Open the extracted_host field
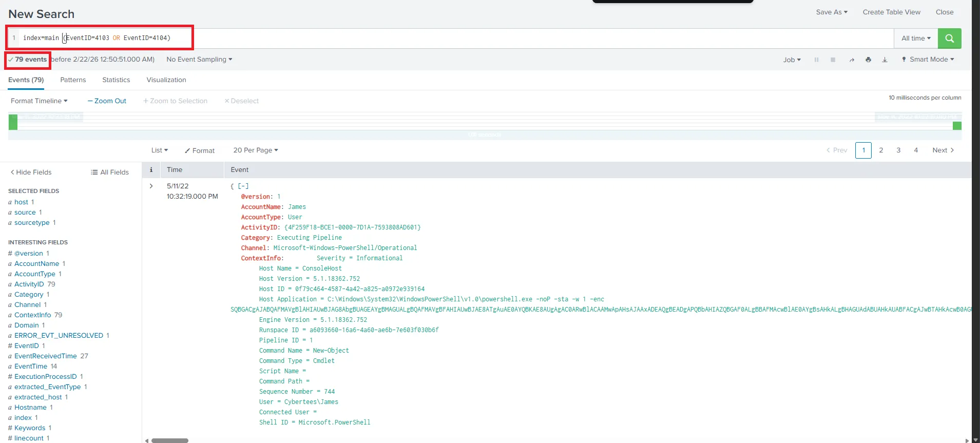This screenshot has height=443, width=980. 38,397
